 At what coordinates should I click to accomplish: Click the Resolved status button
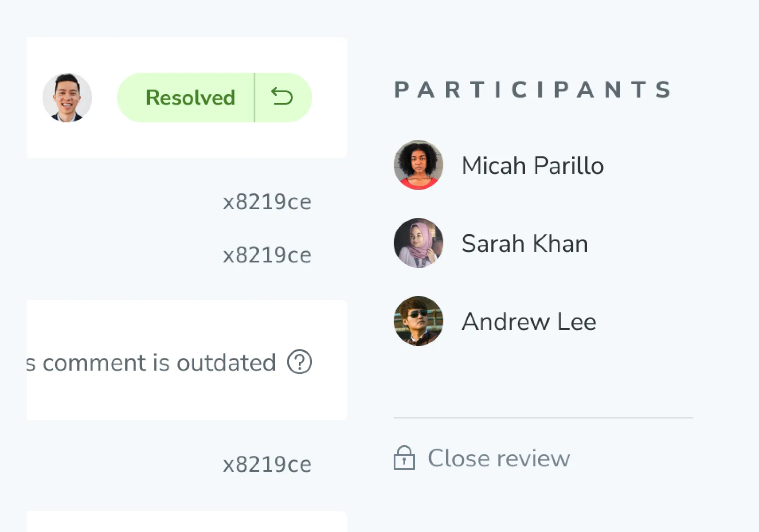pos(190,98)
